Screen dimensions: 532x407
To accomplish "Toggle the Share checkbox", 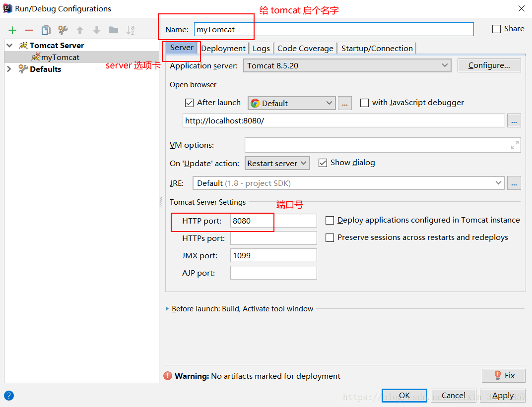I will (496, 29).
